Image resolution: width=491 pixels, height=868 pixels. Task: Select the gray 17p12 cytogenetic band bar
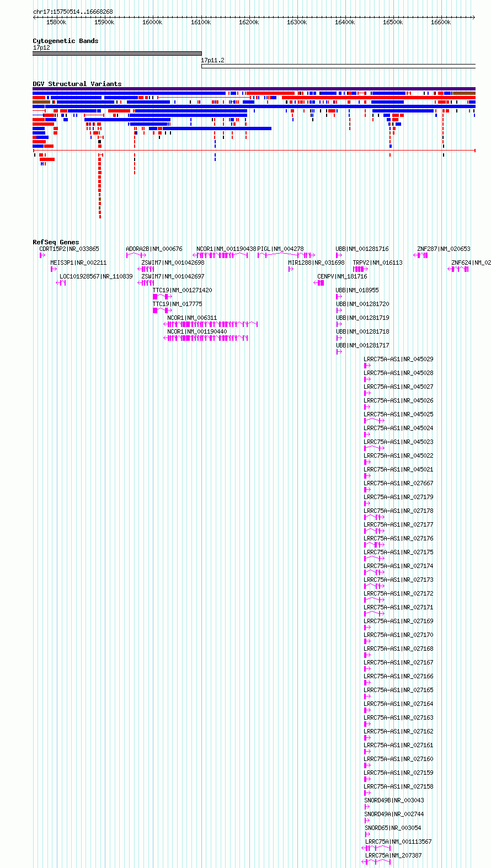(x=117, y=53)
